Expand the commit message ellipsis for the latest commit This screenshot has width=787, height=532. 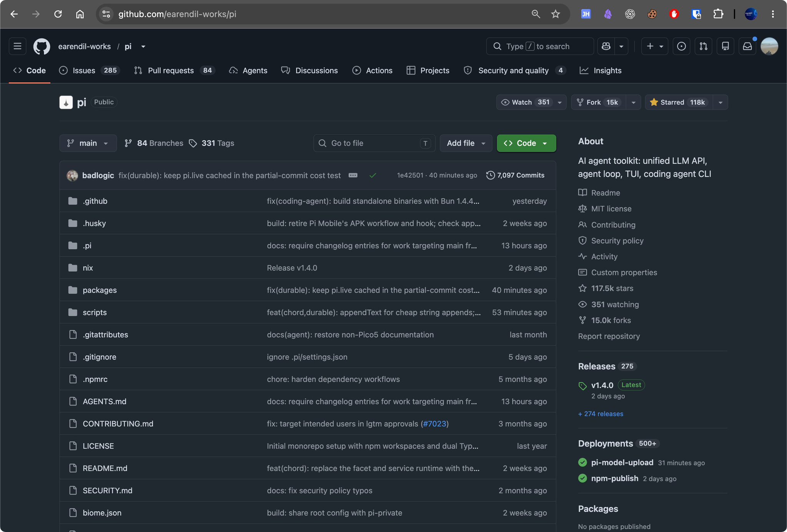click(x=353, y=175)
